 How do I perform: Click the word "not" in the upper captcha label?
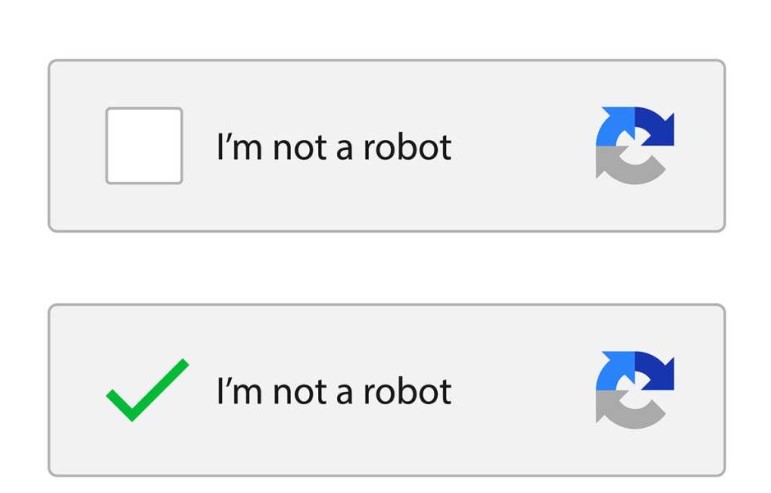(x=300, y=148)
